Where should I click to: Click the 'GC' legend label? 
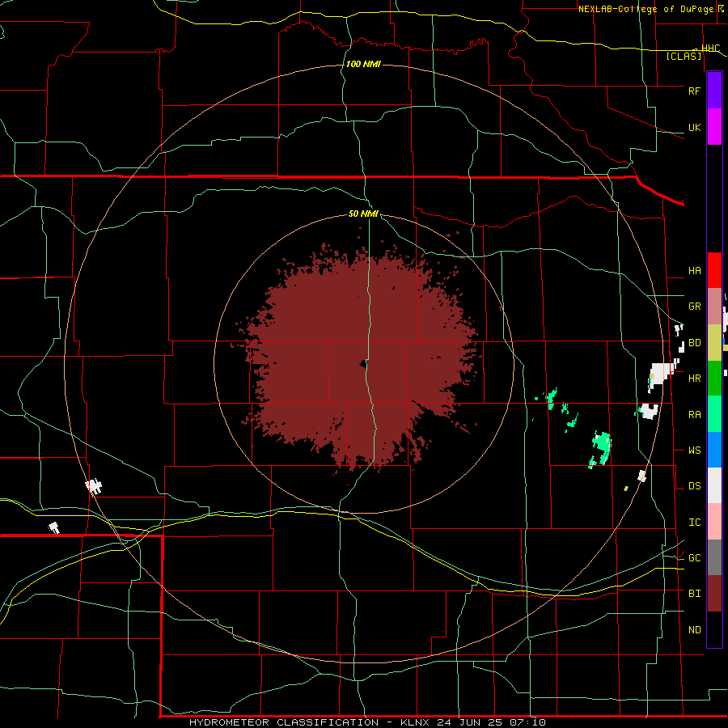pyautogui.click(x=694, y=558)
